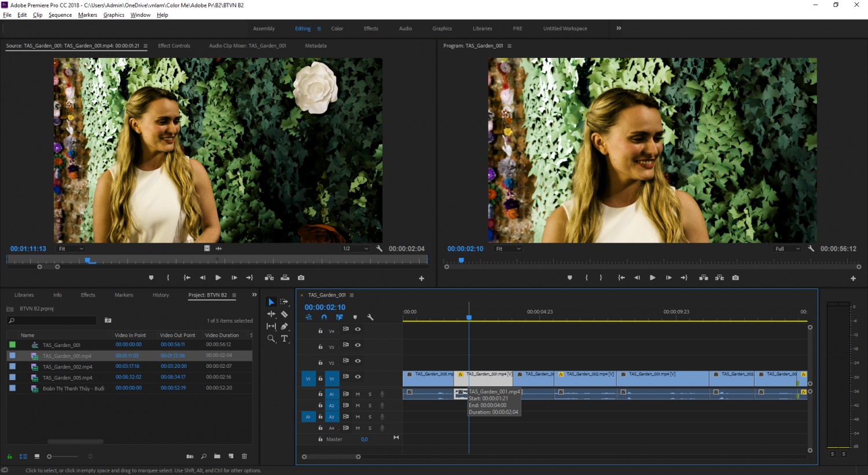Select the Pen tool
The height and width of the screenshot is (475, 868).
284,326
